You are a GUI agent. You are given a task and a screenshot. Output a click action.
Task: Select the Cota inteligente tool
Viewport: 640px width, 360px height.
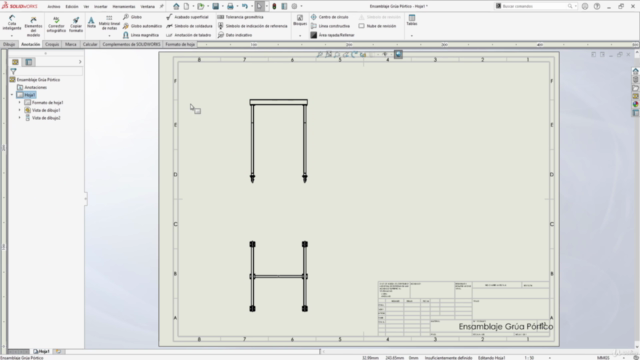pos(12,23)
